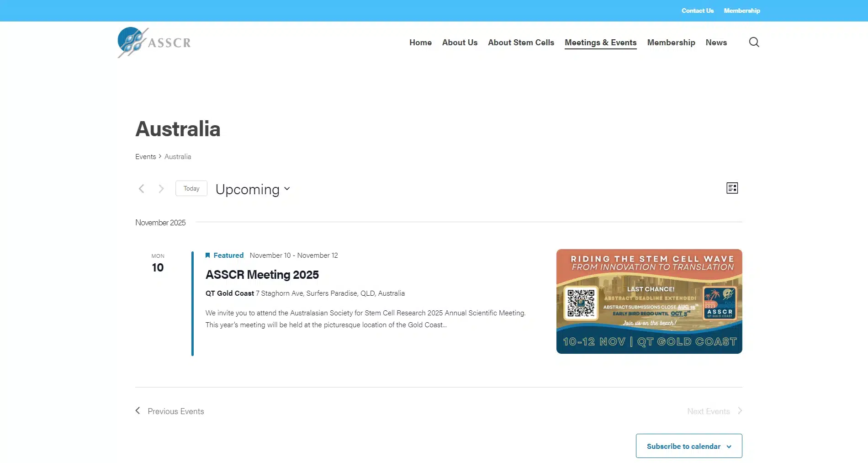Click the event description starting 'We invite you'
868x463 pixels.
(x=365, y=319)
